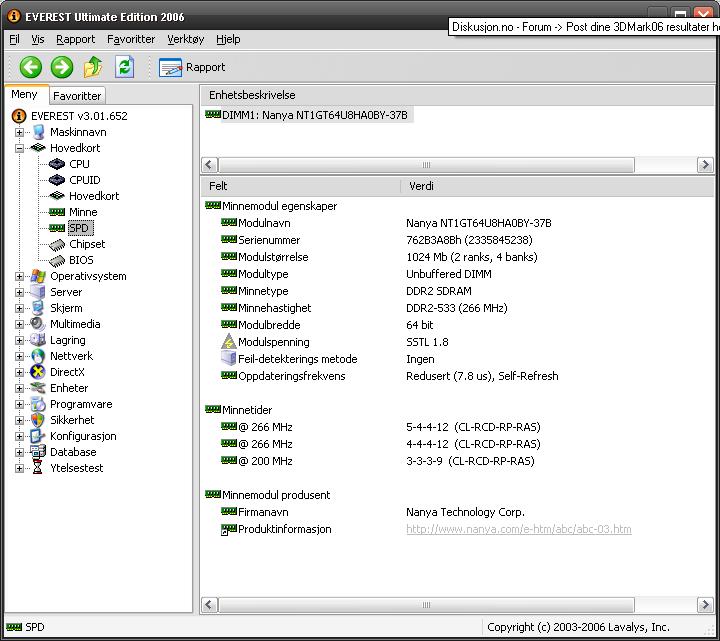Open the Vis menu
The image size is (720, 641).
tap(38, 39)
